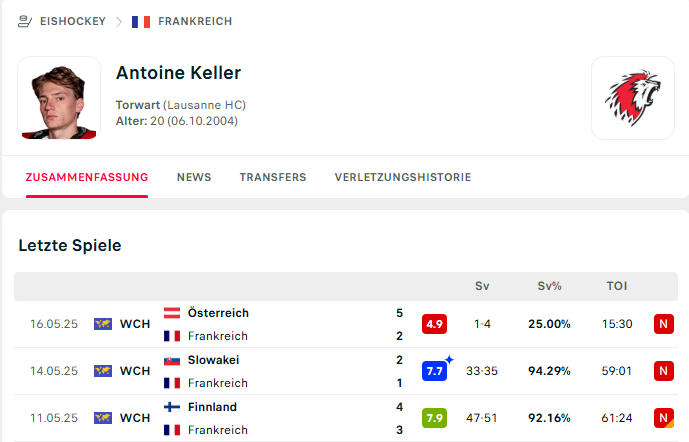Click the Austria flag icon
689x442 pixels.
point(171,313)
